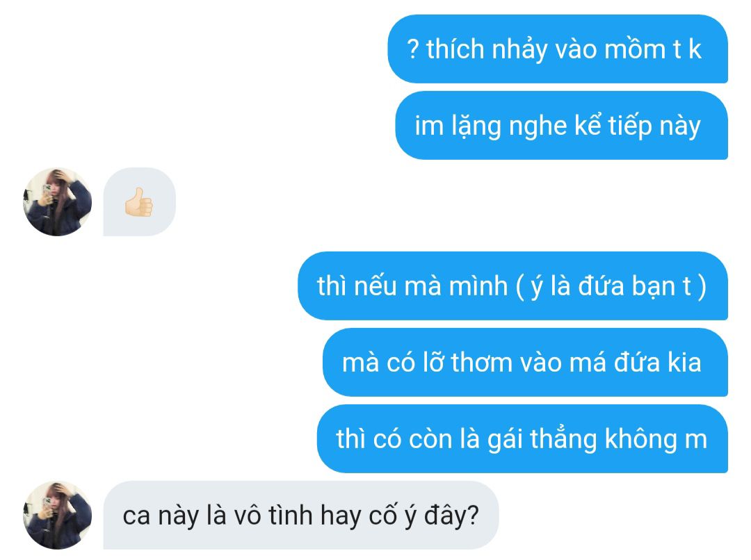This screenshot has height=560, width=751.
Task: Tap the gray 'ca này là vô tình' bubble
Action: 301,516
